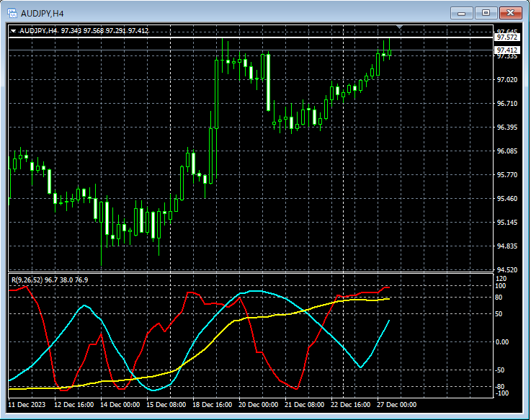Click the 12 Dec 16:00 time label
Image resolution: width=531 pixels, height=420 pixels.
tap(73, 404)
